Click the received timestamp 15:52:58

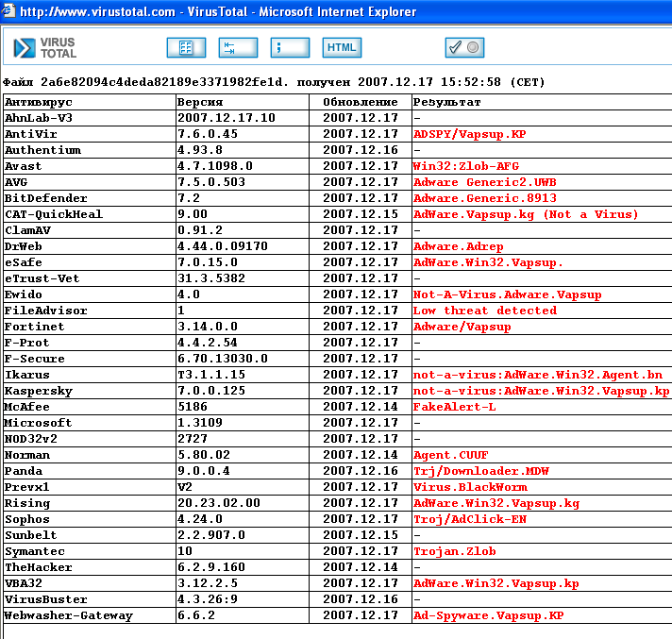tap(471, 82)
